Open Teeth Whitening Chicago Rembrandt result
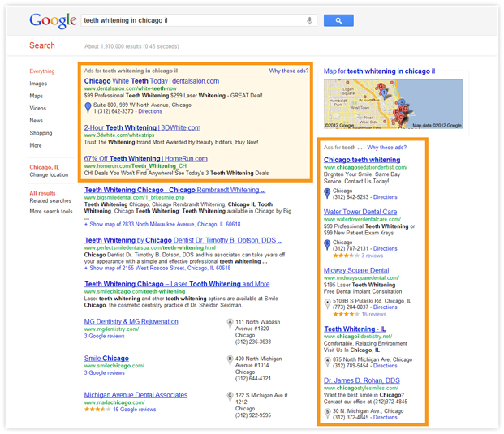The width and height of the screenshot is (504, 434). (x=174, y=190)
